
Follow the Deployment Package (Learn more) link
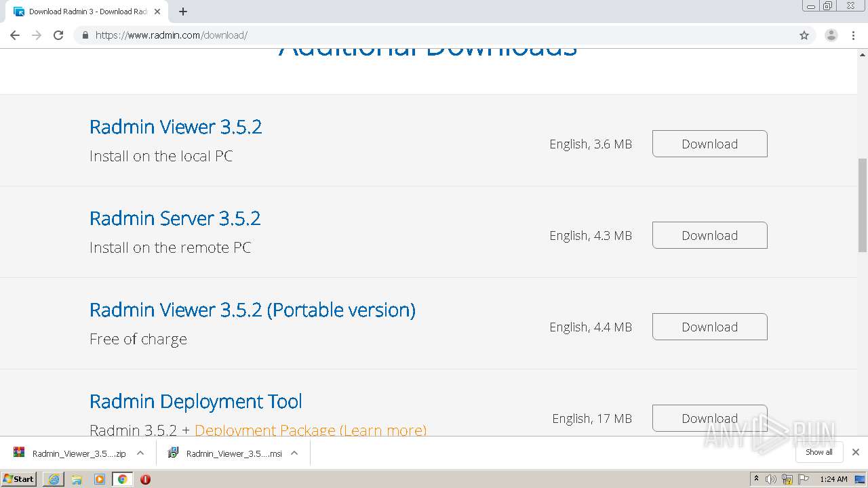point(311,430)
